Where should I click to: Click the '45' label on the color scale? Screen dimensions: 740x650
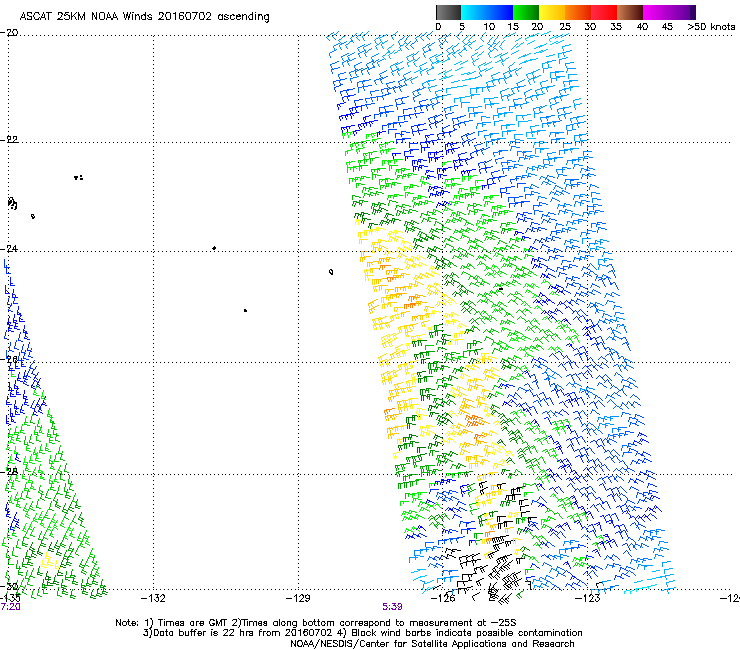[x=667, y=27]
